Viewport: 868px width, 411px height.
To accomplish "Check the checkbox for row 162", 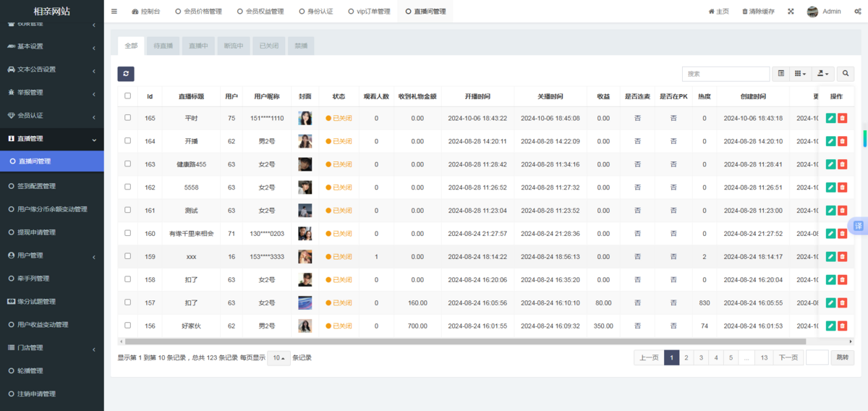I will point(128,187).
